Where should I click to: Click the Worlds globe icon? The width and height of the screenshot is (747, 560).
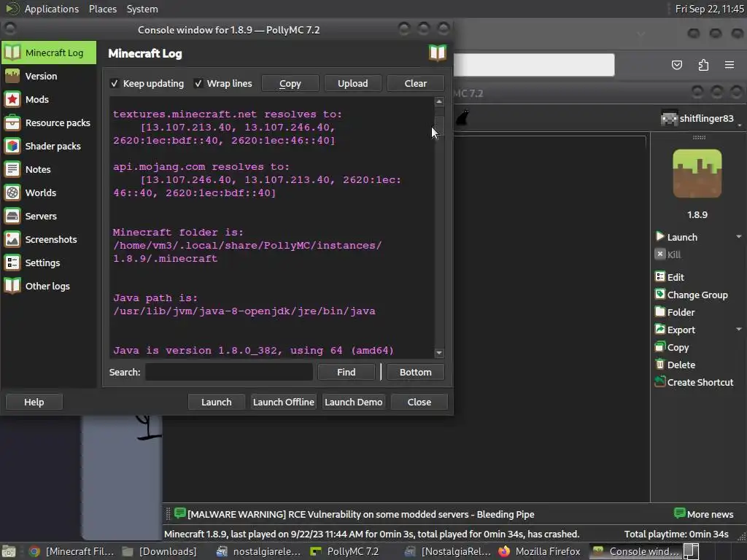12,192
